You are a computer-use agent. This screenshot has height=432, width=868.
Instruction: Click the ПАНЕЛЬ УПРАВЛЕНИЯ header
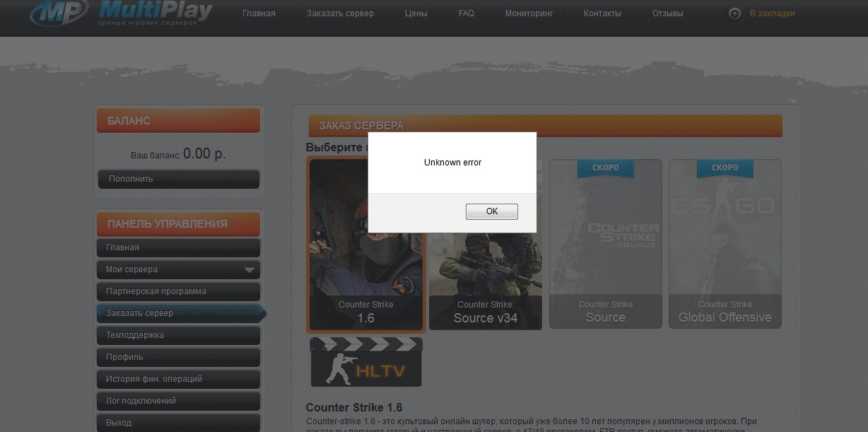179,224
